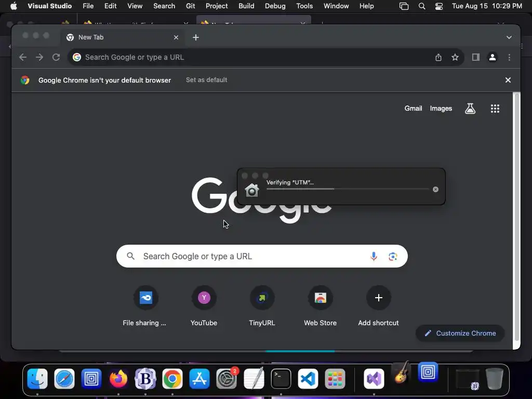
Task: Open Visual Studio from the Dock
Action: [374, 379]
